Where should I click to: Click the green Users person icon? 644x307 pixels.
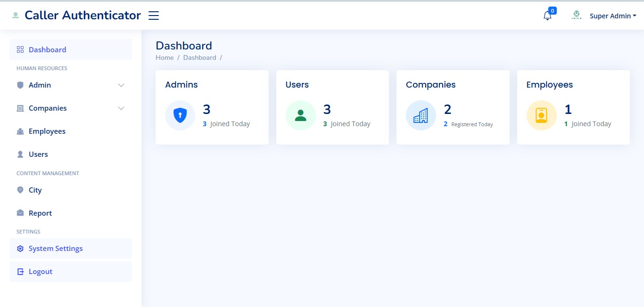coord(300,115)
